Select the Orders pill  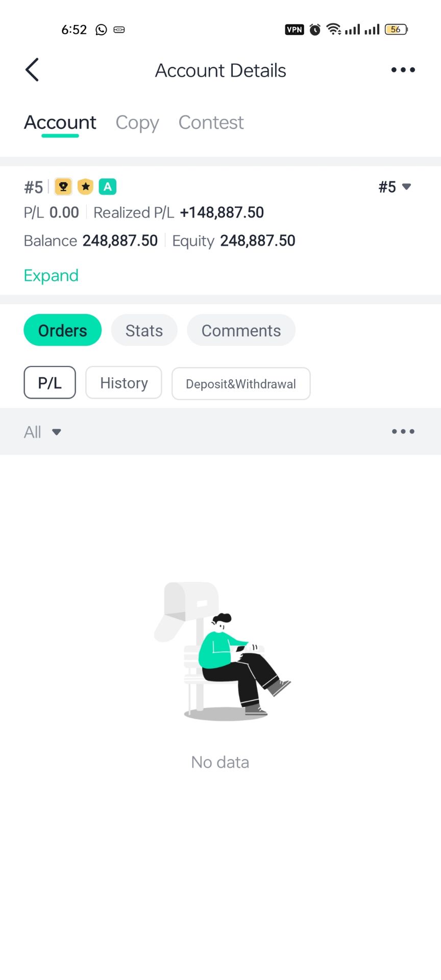(x=63, y=330)
